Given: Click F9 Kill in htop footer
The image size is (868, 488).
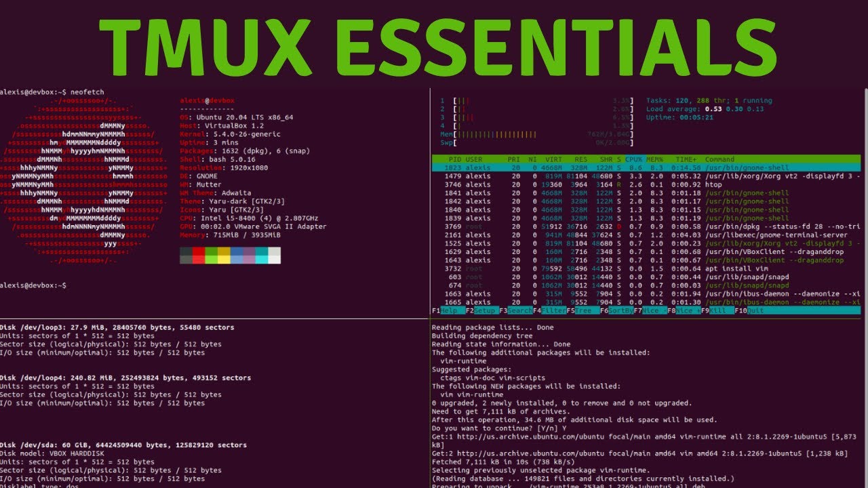Looking at the screenshot, I should (x=717, y=310).
